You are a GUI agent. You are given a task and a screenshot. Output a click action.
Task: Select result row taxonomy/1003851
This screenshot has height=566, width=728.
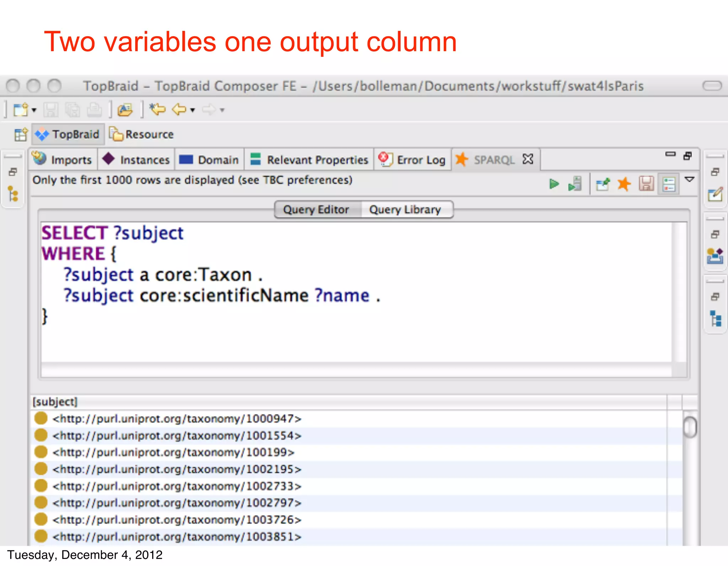coord(357,537)
